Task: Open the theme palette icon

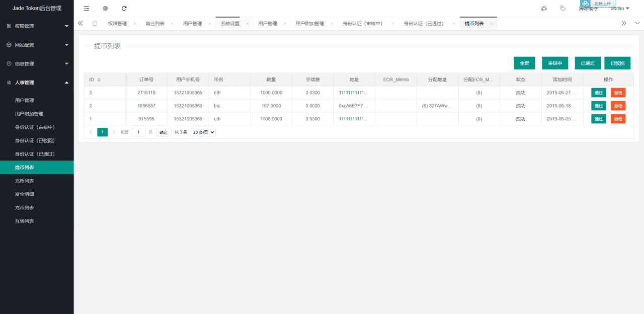Action: click(544, 9)
